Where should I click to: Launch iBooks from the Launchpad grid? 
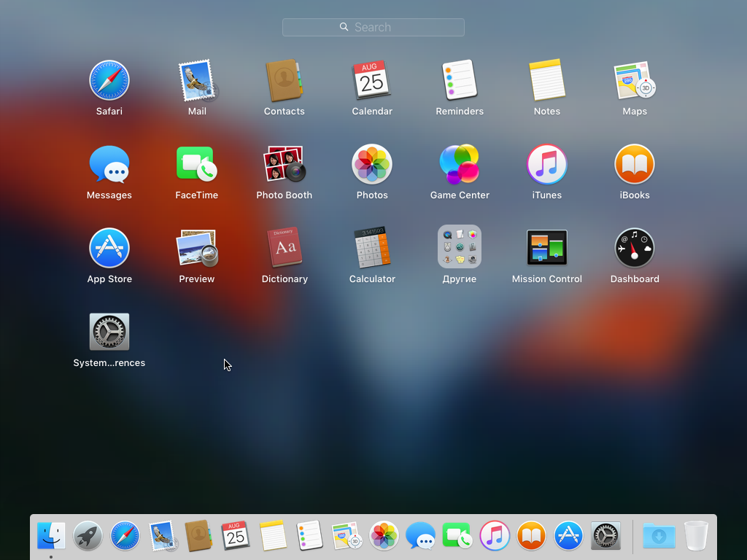pos(635,164)
